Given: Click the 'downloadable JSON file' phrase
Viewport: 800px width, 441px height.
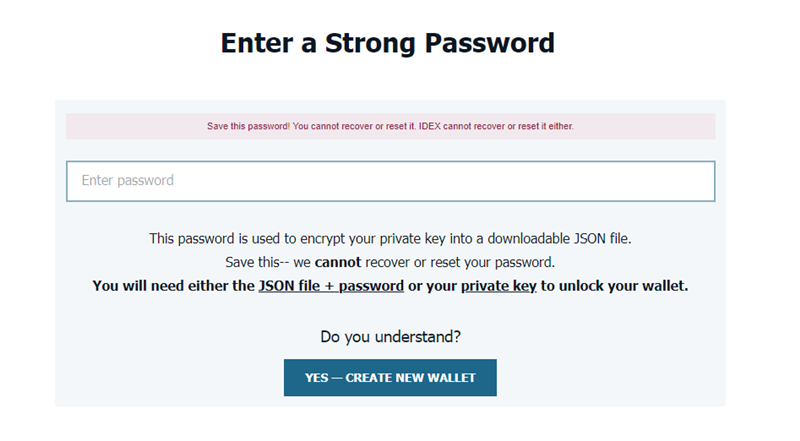Looking at the screenshot, I should 559,239.
